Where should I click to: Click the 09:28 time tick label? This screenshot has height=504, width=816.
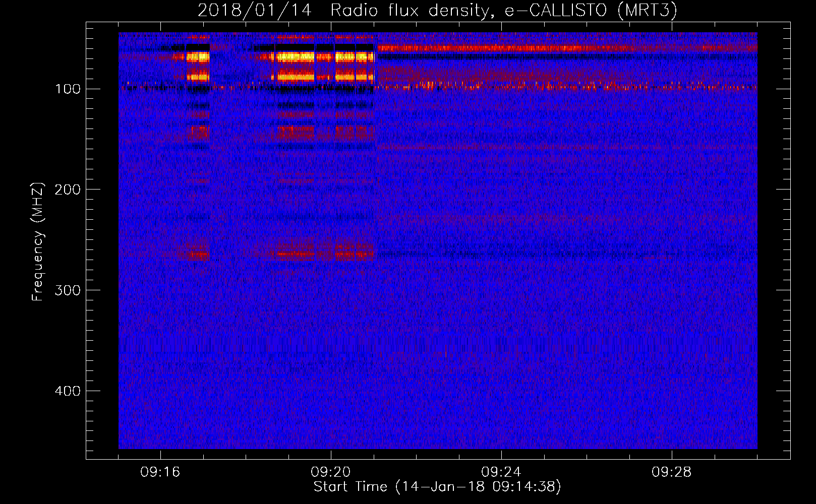pyautogui.click(x=672, y=472)
